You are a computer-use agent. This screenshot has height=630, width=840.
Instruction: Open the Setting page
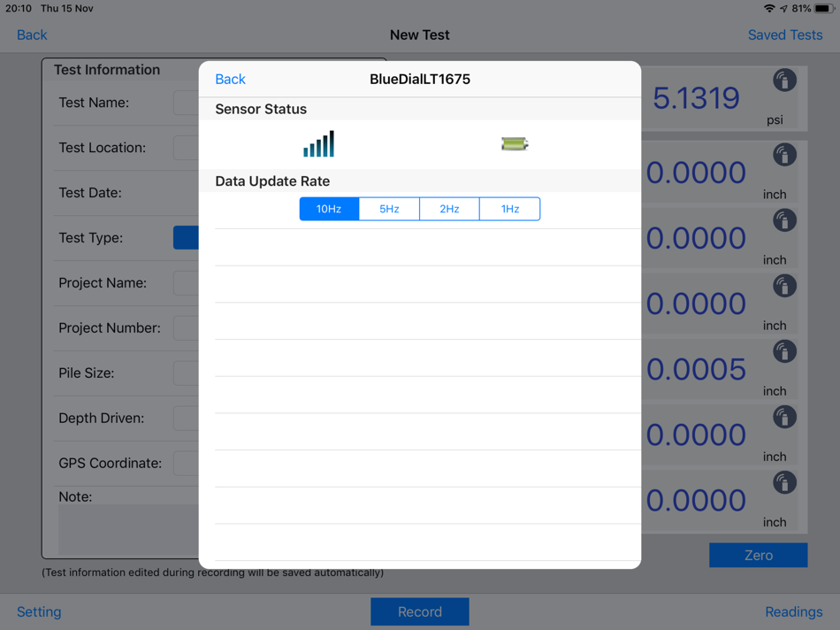[39, 611]
